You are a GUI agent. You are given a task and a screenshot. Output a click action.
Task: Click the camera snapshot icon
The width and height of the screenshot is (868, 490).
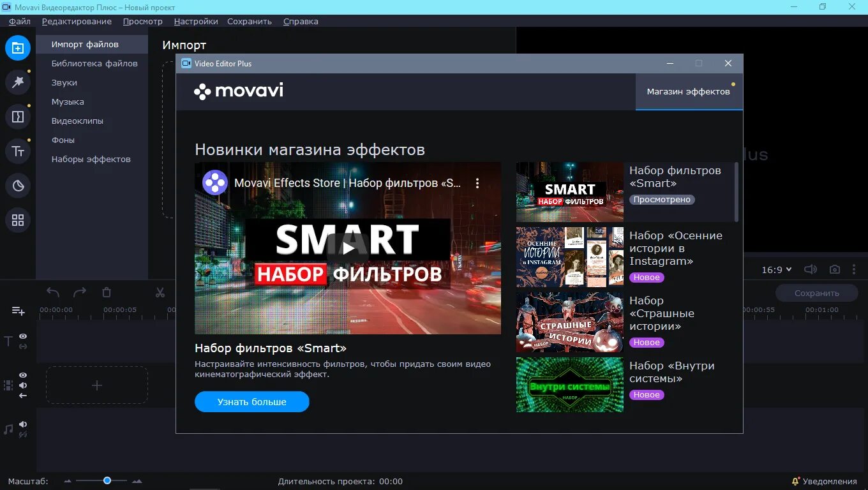click(x=835, y=269)
